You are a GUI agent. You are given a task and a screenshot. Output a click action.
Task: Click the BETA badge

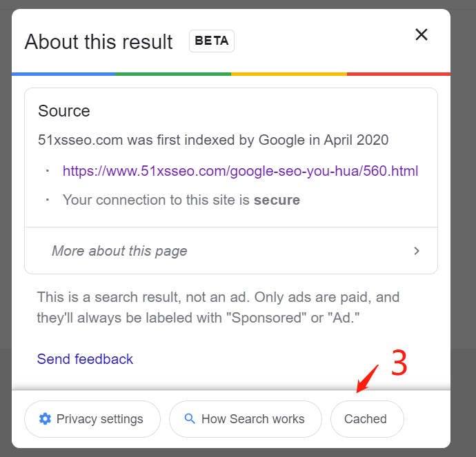tap(212, 41)
